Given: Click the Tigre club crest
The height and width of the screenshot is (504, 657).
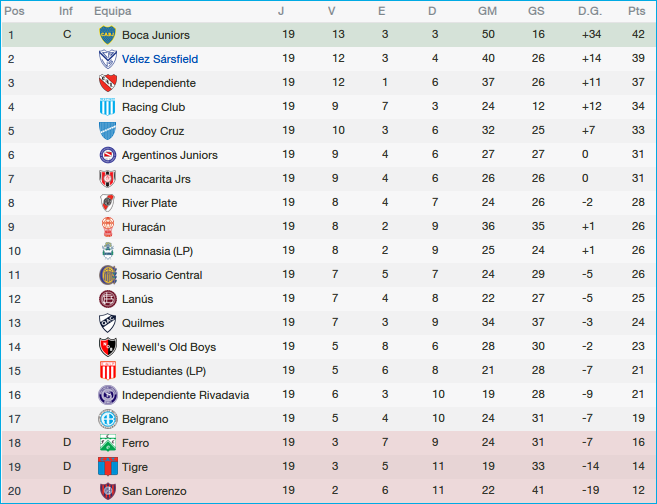Looking at the screenshot, I should click(107, 467).
